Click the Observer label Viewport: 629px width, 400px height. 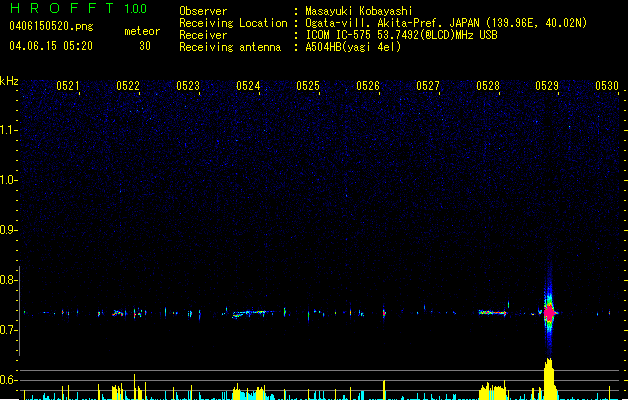click(203, 11)
